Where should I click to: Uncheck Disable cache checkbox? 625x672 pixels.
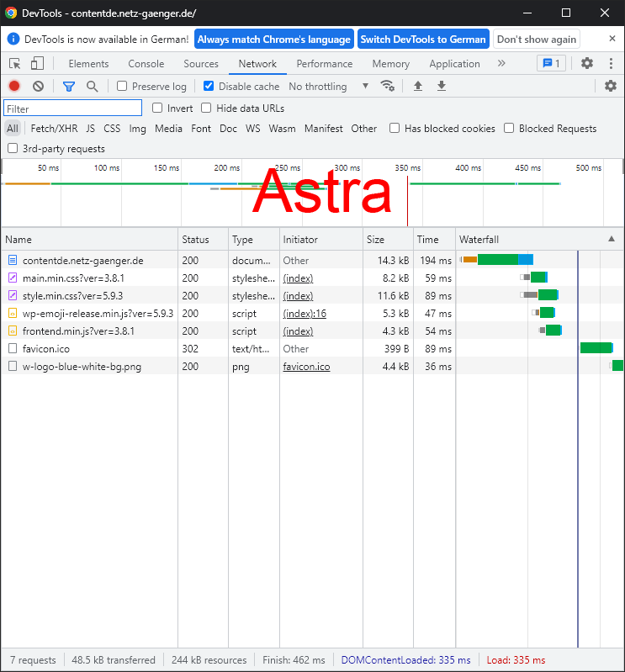(209, 86)
